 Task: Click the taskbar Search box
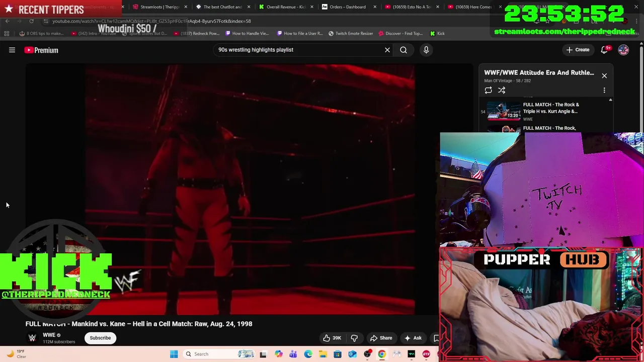(x=219, y=354)
